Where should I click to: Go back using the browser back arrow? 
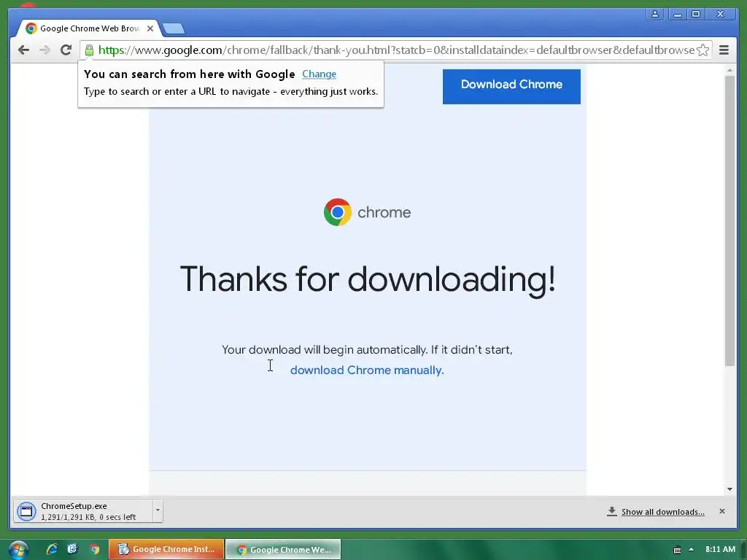click(23, 50)
